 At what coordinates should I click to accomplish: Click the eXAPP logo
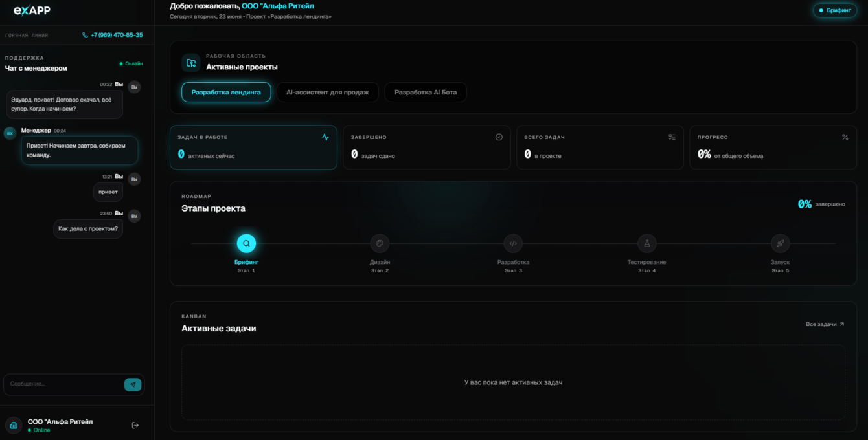tap(32, 10)
